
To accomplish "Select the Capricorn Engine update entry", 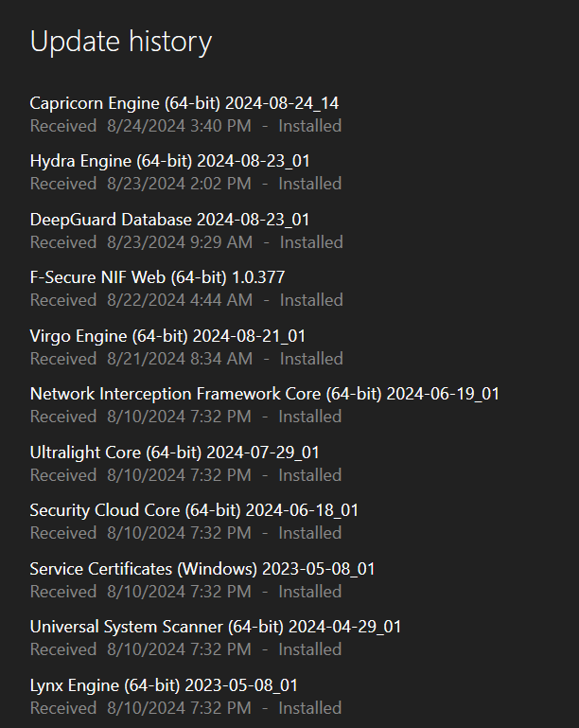I will coord(184,103).
